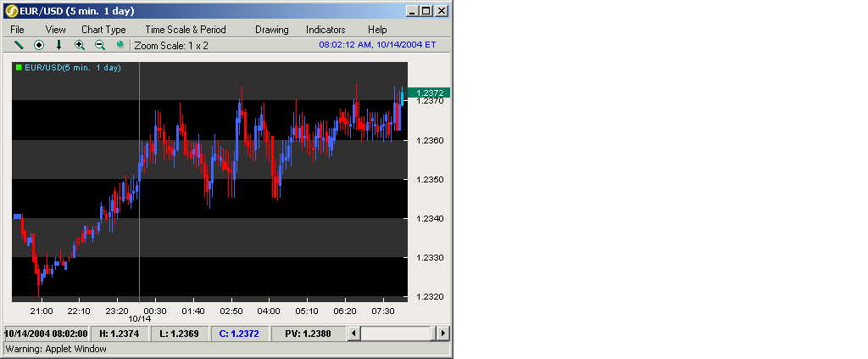Viewport: 868px width, 359px height.
Task: Click the scrollbar right arrow
Action: point(442,334)
